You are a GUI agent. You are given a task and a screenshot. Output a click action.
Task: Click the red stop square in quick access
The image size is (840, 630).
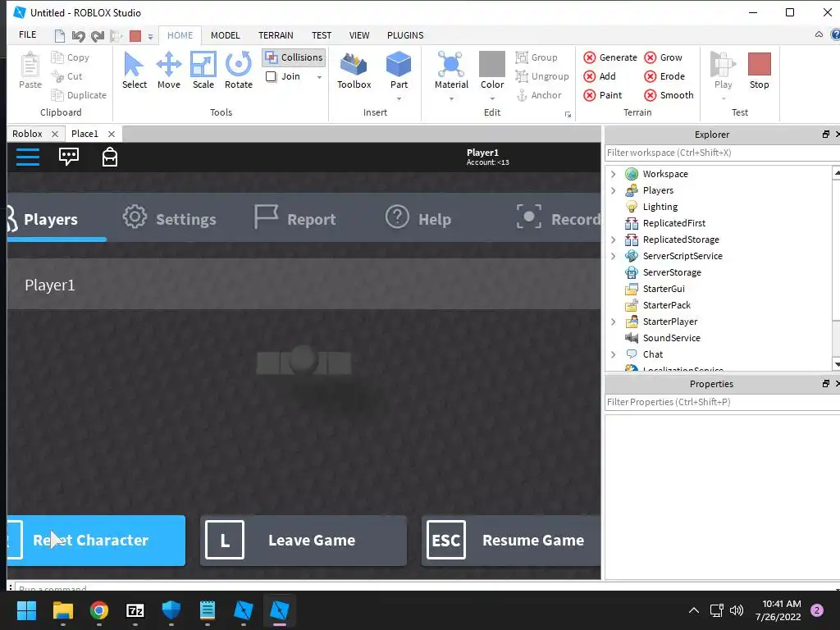click(135, 36)
